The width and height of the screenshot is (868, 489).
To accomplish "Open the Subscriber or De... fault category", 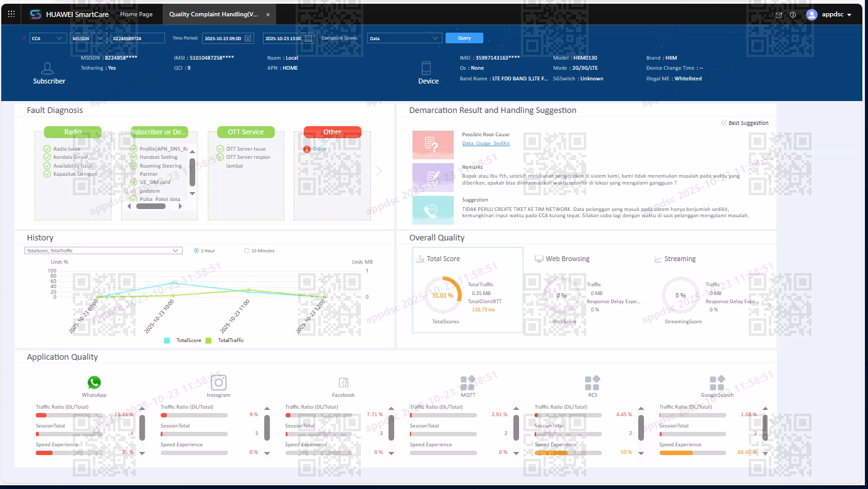I will [159, 132].
